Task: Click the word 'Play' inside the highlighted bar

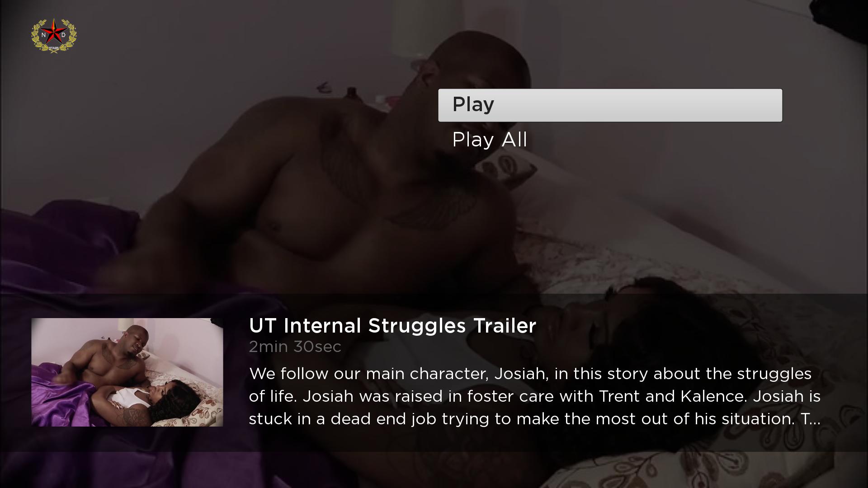Action: coord(473,105)
